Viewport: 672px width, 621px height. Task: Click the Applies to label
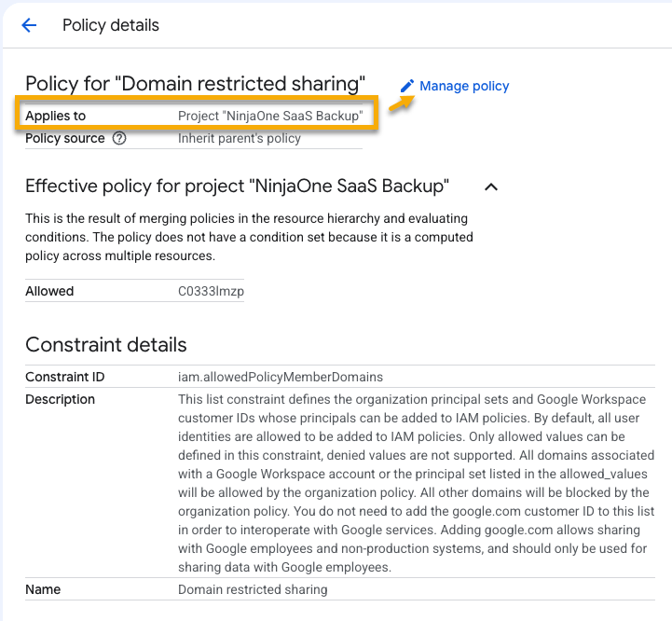[x=55, y=116]
